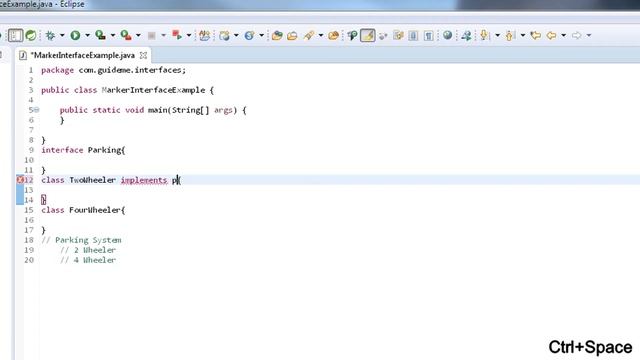Launch Debug with the bug icon
The height and width of the screenshot is (360, 640).
(x=50, y=36)
